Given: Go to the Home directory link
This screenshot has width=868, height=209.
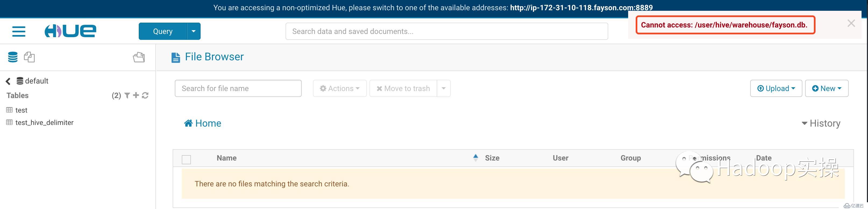Looking at the screenshot, I should pos(203,123).
